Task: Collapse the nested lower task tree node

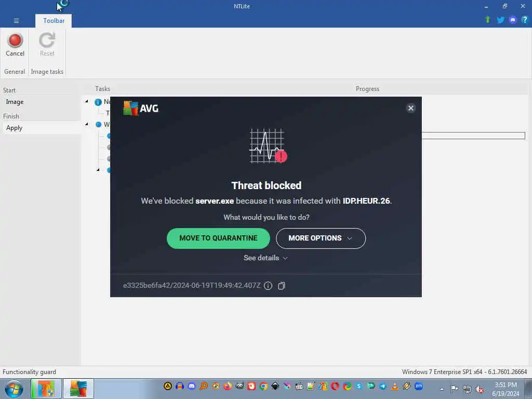Action: point(98,170)
